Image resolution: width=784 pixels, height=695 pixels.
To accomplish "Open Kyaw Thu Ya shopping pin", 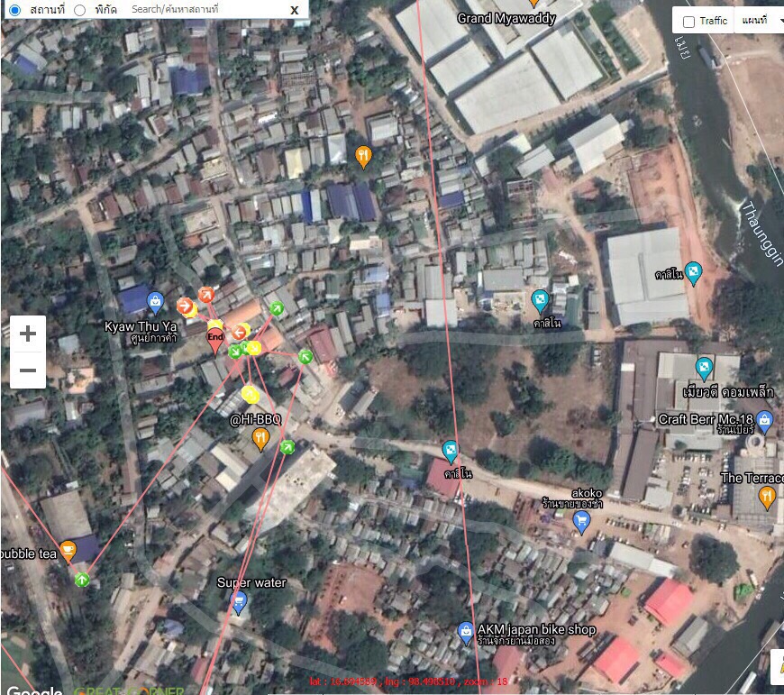I will 155,301.
